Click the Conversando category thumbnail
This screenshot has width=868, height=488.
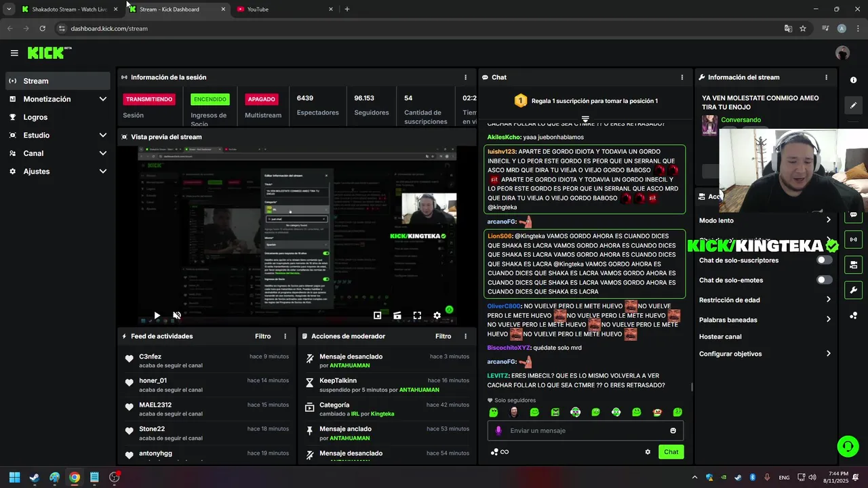[709, 125]
